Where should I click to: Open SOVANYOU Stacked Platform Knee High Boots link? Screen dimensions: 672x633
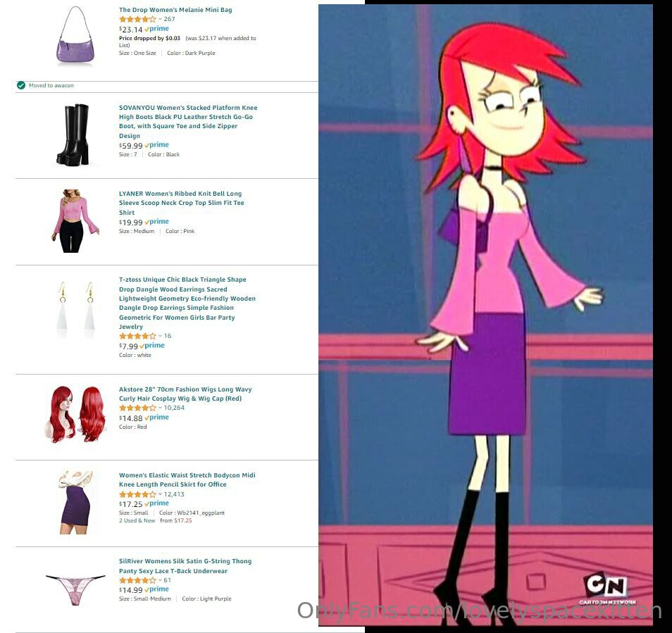pyautogui.click(x=188, y=121)
